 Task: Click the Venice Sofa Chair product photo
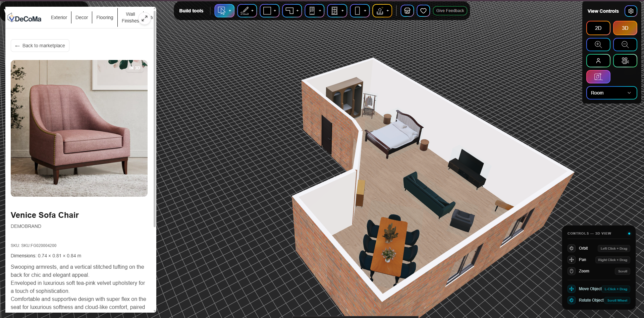[79, 128]
